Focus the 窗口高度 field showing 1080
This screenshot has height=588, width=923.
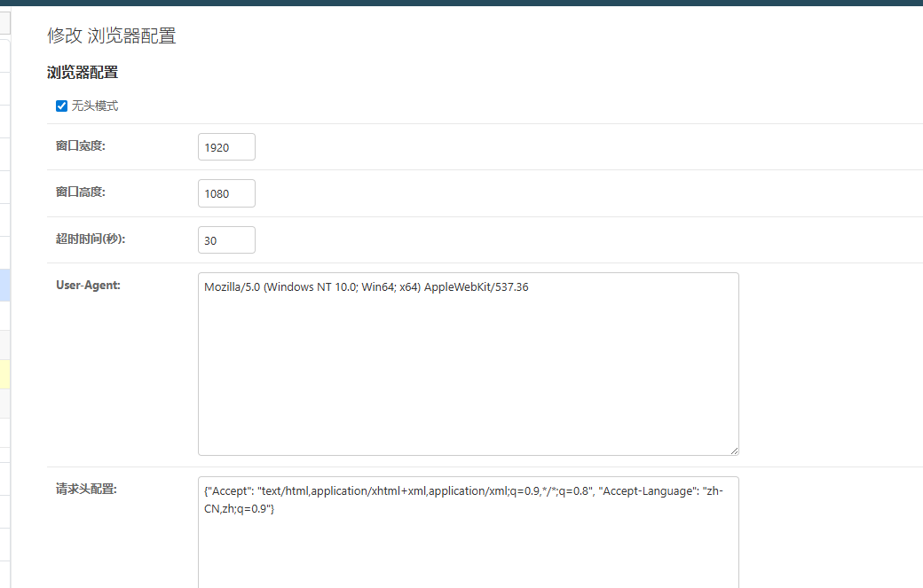coord(226,193)
